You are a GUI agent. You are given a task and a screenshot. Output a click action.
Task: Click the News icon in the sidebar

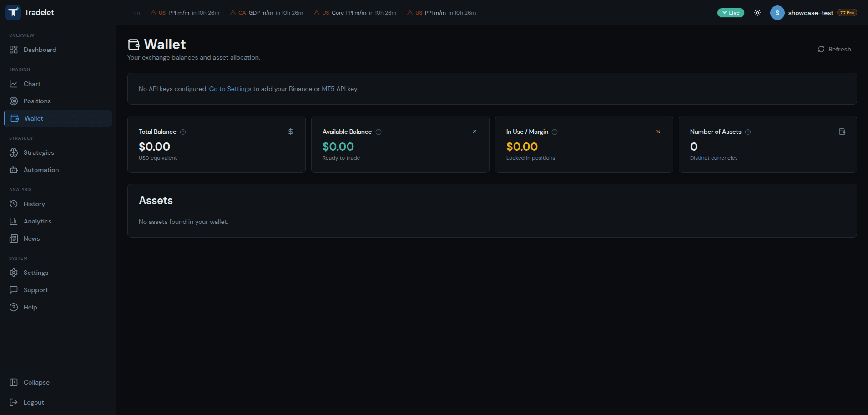[x=14, y=238]
